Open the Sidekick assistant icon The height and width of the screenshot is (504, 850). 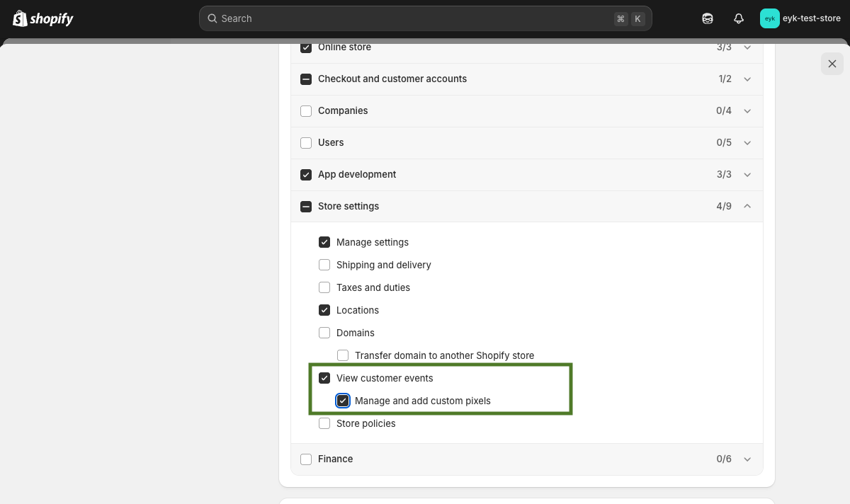pyautogui.click(x=708, y=18)
